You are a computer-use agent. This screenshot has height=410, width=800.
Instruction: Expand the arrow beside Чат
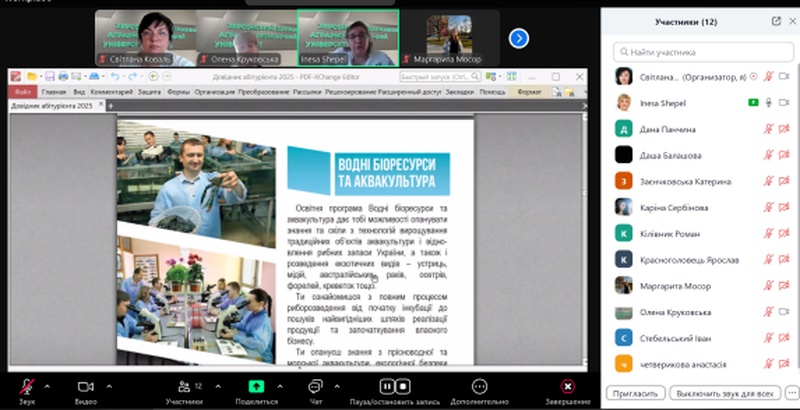[337, 387]
